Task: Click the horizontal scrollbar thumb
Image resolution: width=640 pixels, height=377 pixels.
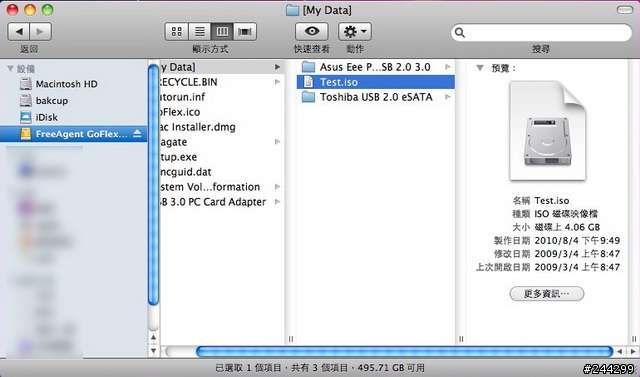Action: point(404,351)
